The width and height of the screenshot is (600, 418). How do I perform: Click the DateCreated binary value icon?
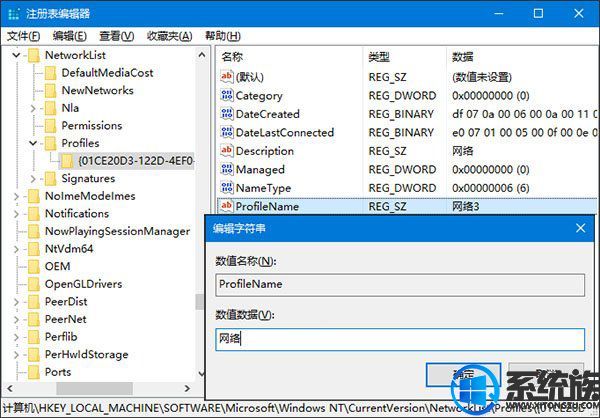(227, 114)
